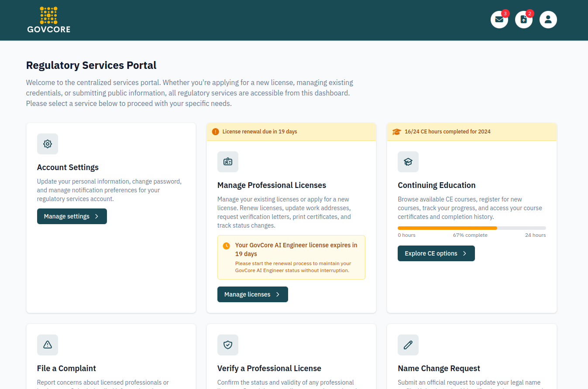Click the Continuing Education graduation cap icon
Image resolution: width=588 pixels, height=389 pixels.
408,162
